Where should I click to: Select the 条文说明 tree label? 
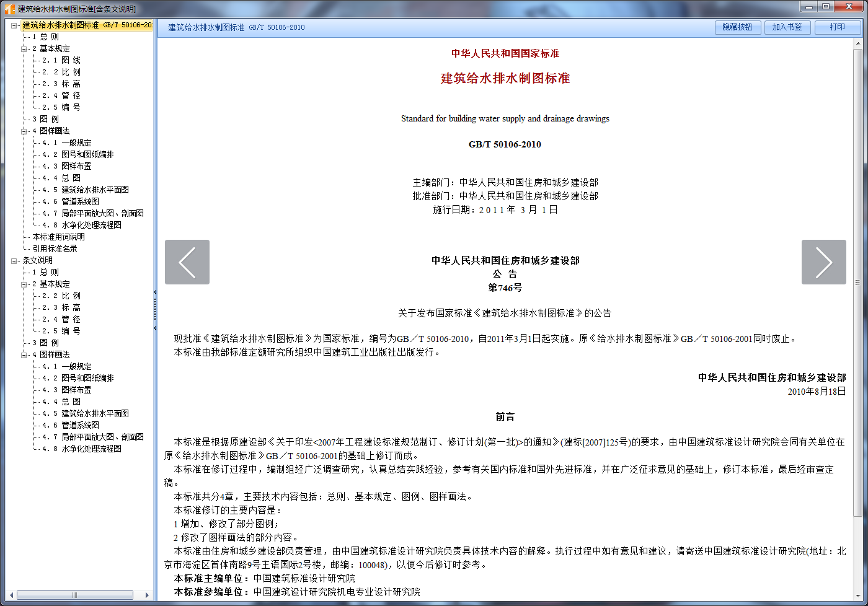click(x=38, y=261)
